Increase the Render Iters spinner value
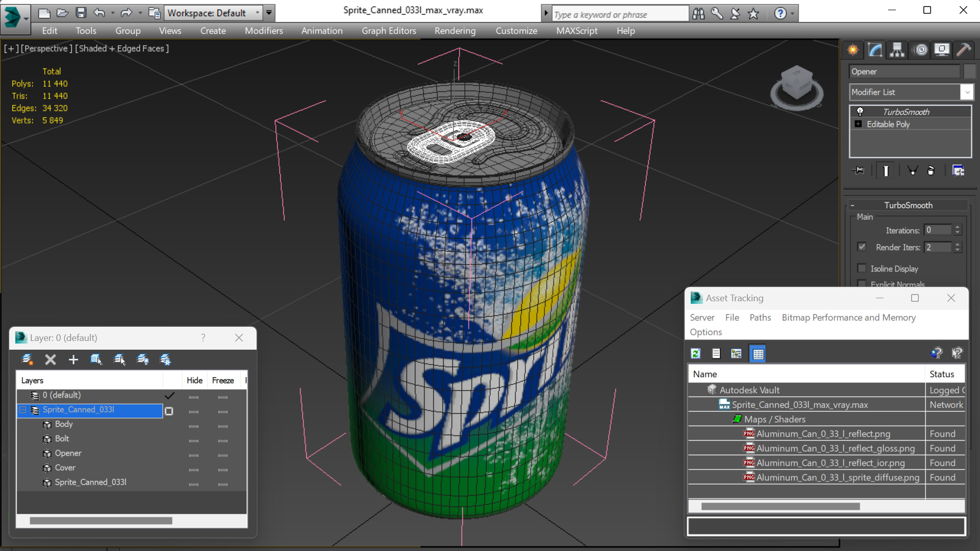Image resolution: width=980 pixels, height=551 pixels. click(958, 244)
